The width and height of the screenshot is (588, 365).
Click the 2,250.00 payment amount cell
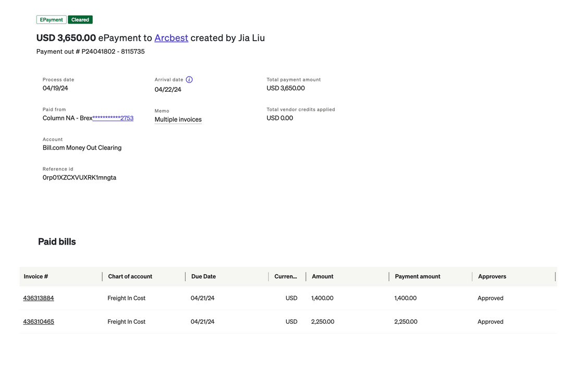406,322
